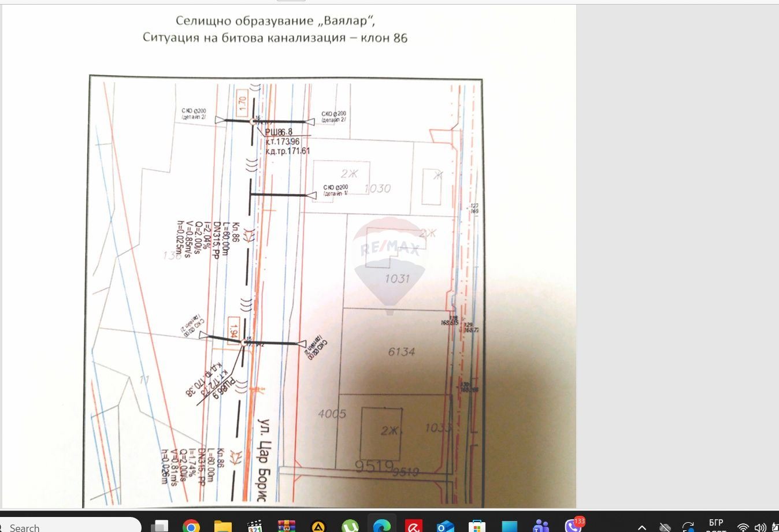This screenshot has width=779, height=532.
Task: Launch Media Player Classic from taskbar
Action: [255, 526]
